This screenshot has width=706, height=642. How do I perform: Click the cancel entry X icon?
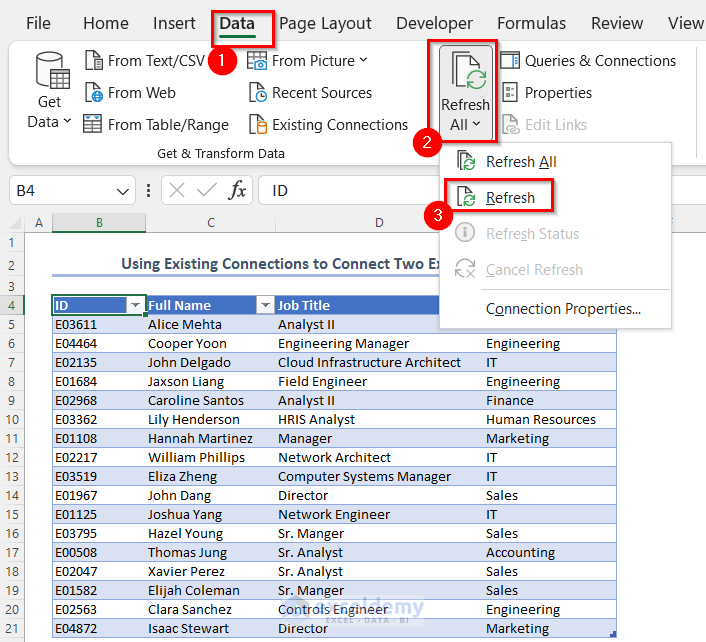[x=176, y=190]
